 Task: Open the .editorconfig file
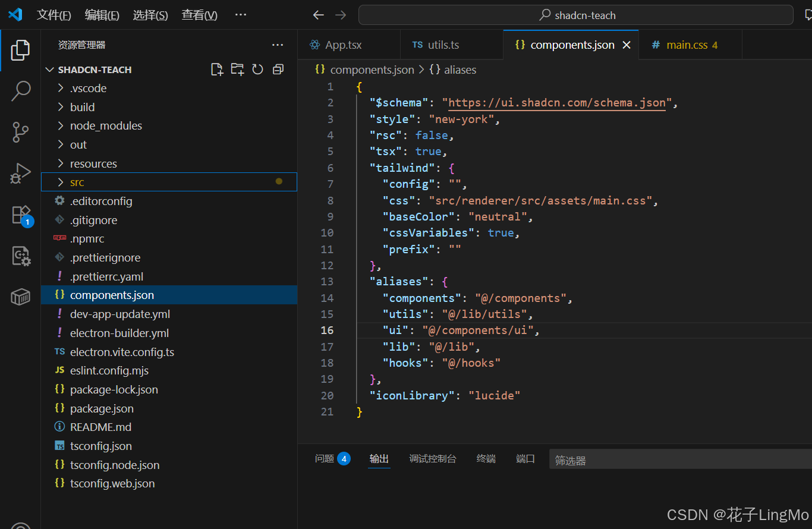(x=169, y=201)
